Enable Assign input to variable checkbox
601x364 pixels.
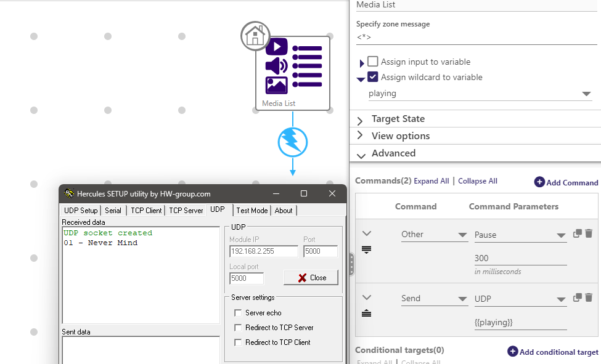click(373, 62)
